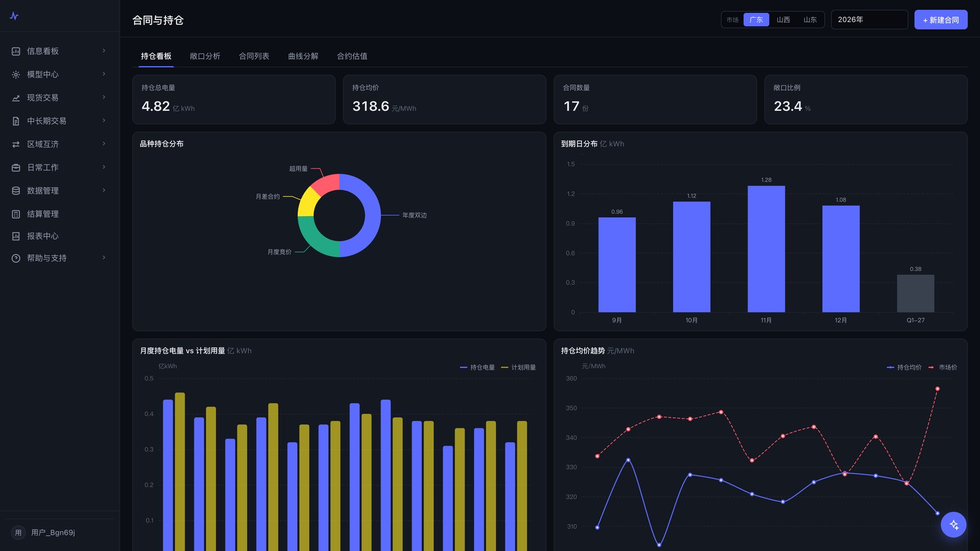Click the 持仓均价趋势 panel title
Image resolution: width=980 pixels, height=551 pixels.
583,351
